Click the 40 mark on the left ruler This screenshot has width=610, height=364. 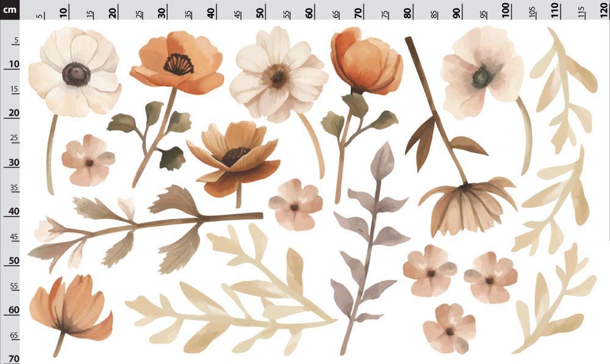(x=13, y=211)
